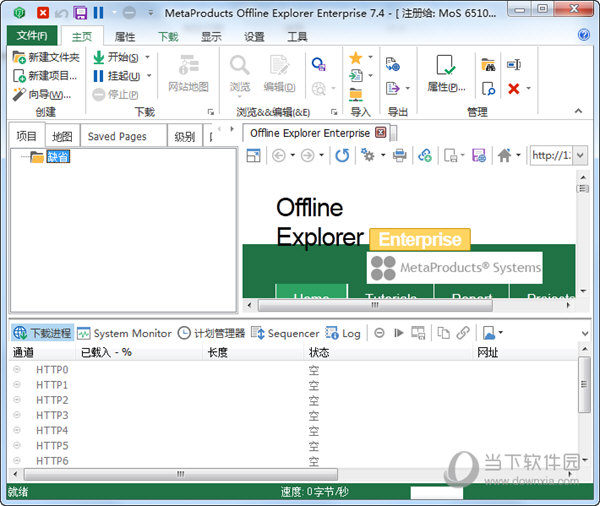Refresh the browser page
Viewport: 600px width, 506px height.
tap(342, 155)
